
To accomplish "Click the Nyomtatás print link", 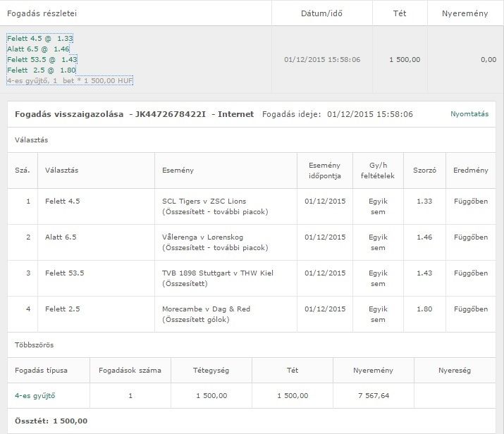I will (x=469, y=113).
